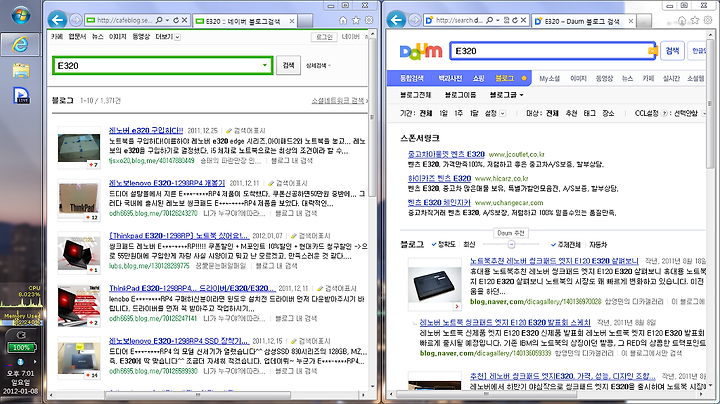Switch to 백과사전 tab in Daum
This screenshot has width=720, height=404.
450,79
